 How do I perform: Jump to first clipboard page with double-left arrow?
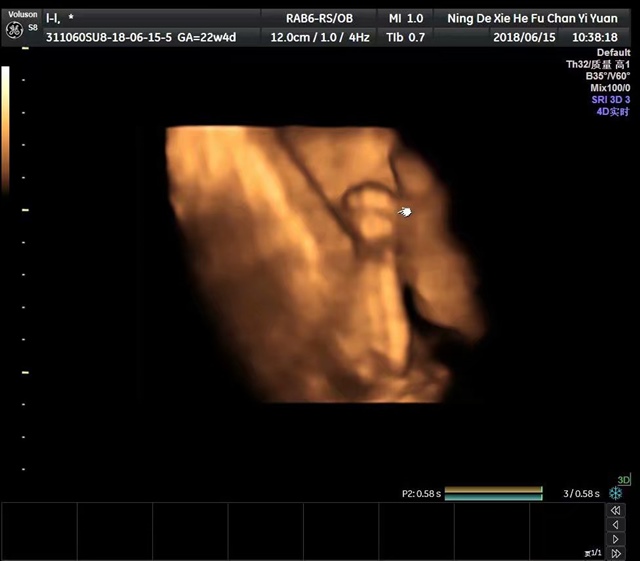616,510
